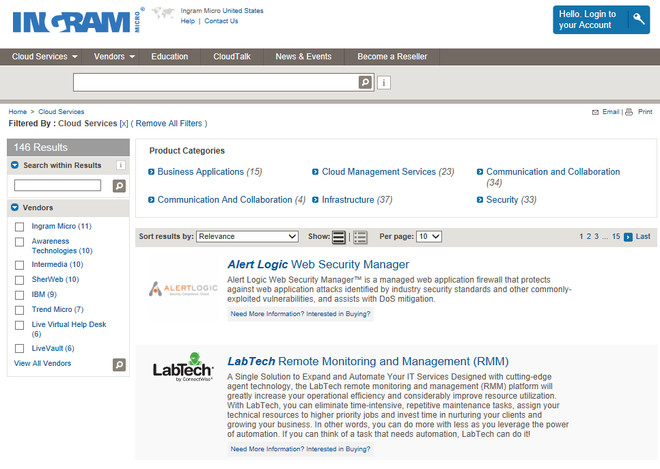The width and height of the screenshot is (660, 469).
Task: Click the Alert Logic logo thumbnail
Action: click(x=183, y=288)
